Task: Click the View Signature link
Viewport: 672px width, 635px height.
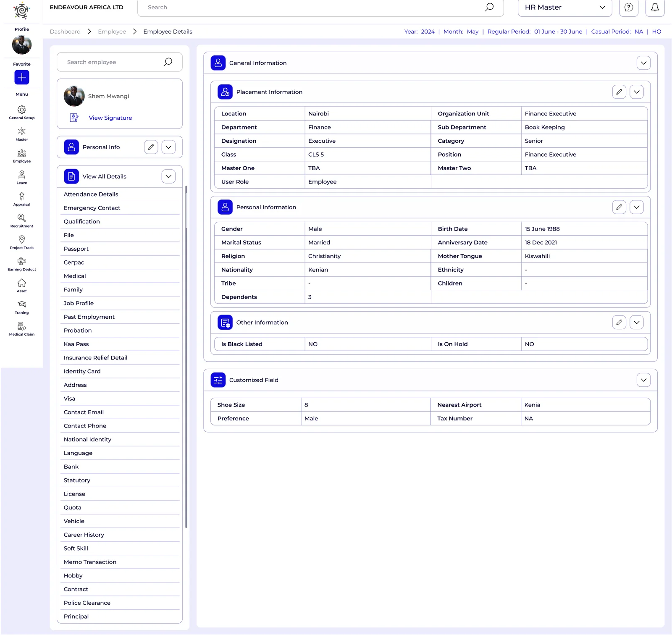Action: pos(110,118)
